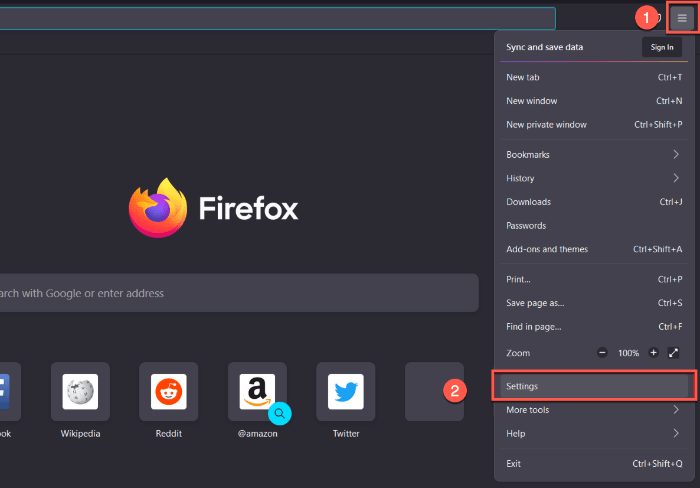Open Settings from the menu
Screen dimensions: 700x488
(x=594, y=386)
